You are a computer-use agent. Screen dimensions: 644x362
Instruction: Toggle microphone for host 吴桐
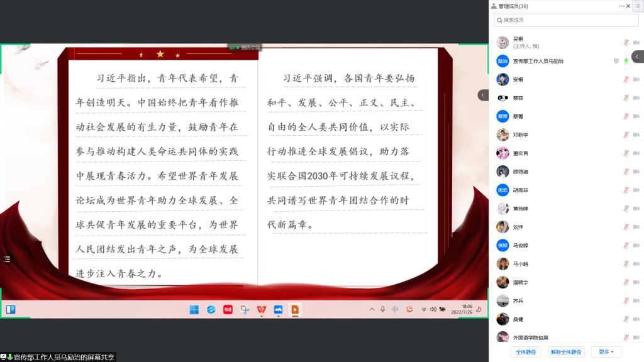pos(626,42)
